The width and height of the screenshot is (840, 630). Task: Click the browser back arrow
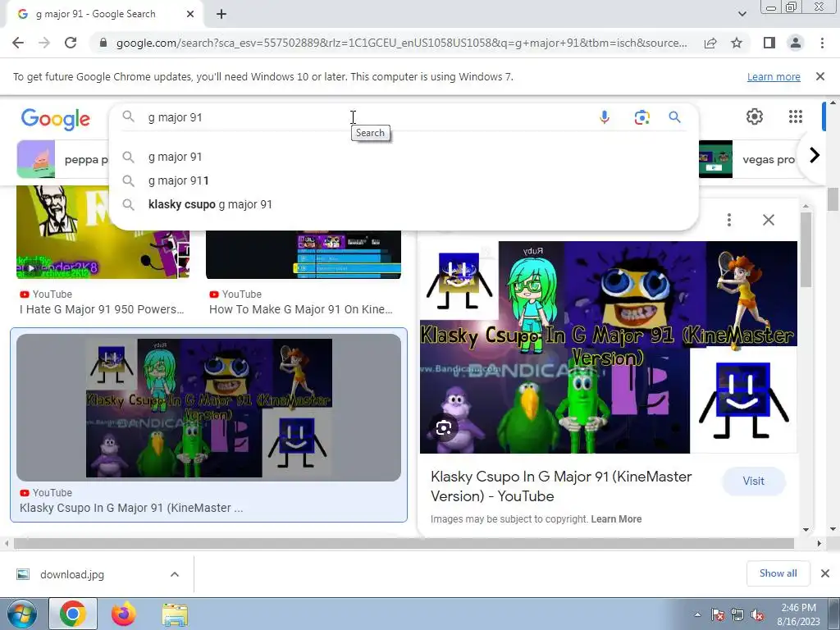[18, 43]
